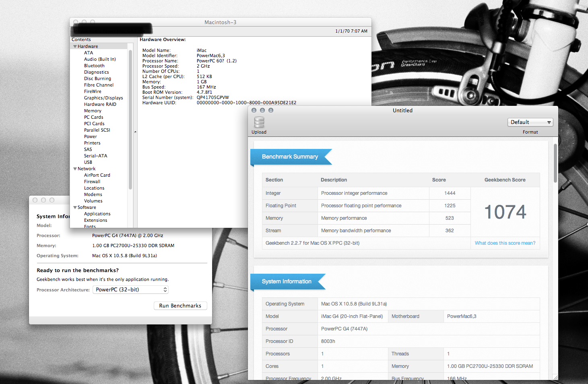Select Locations under Network
This screenshot has width=588, height=384.
pyautogui.click(x=94, y=188)
